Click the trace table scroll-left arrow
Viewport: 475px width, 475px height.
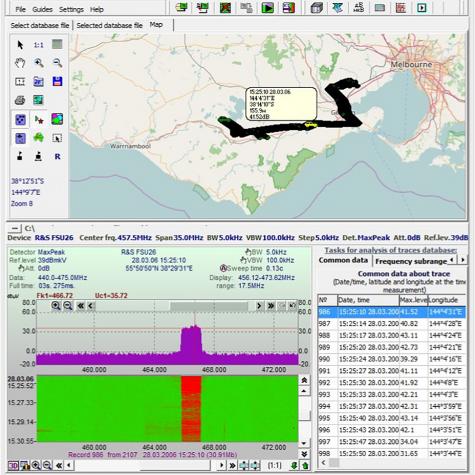coord(323,463)
